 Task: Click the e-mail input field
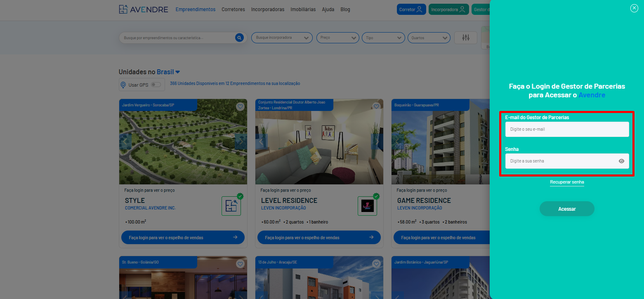click(x=567, y=129)
